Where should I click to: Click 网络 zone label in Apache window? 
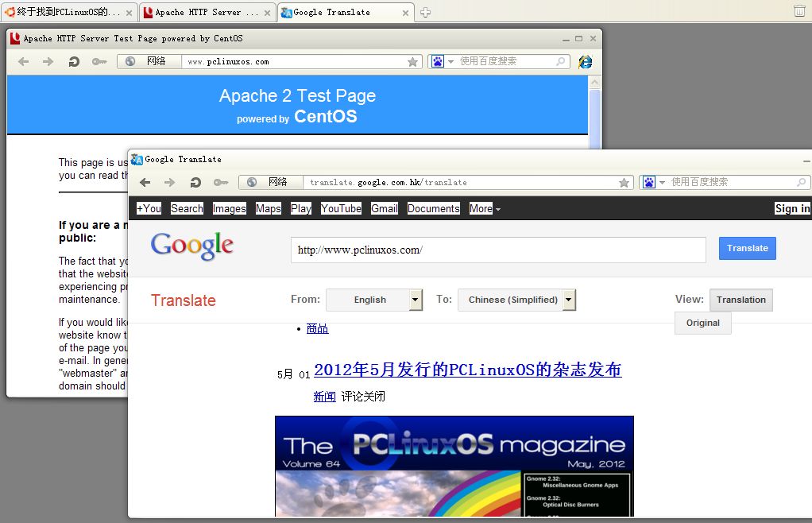click(x=156, y=61)
